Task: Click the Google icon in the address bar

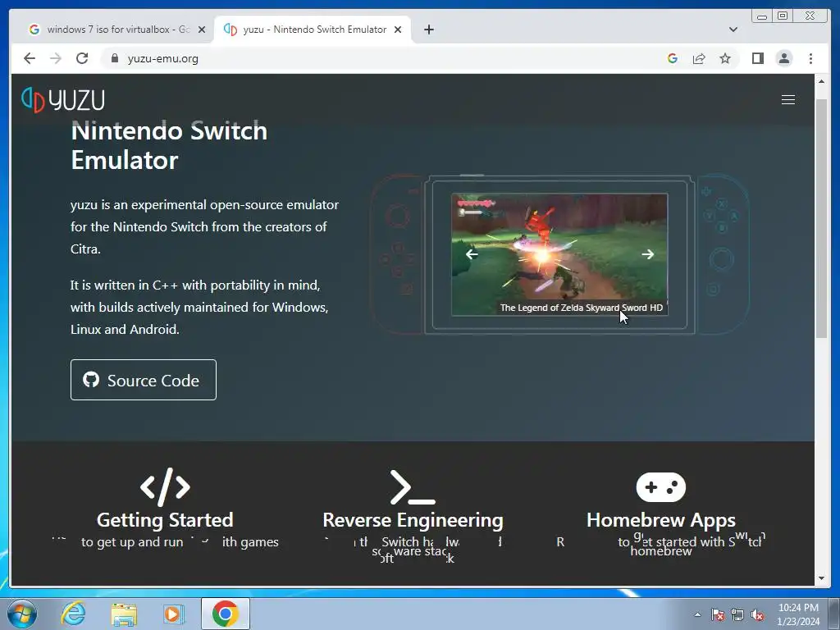Action: click(673, 58)
